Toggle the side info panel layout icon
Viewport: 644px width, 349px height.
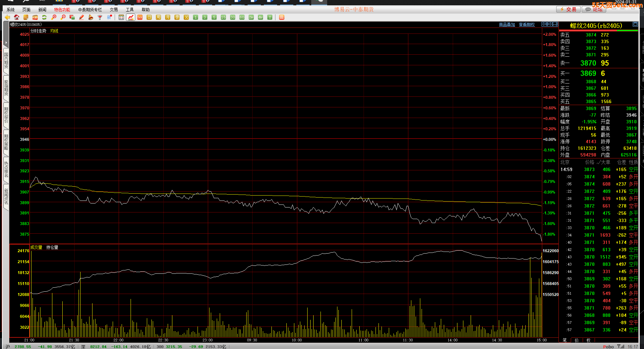(x=555, y=24)
